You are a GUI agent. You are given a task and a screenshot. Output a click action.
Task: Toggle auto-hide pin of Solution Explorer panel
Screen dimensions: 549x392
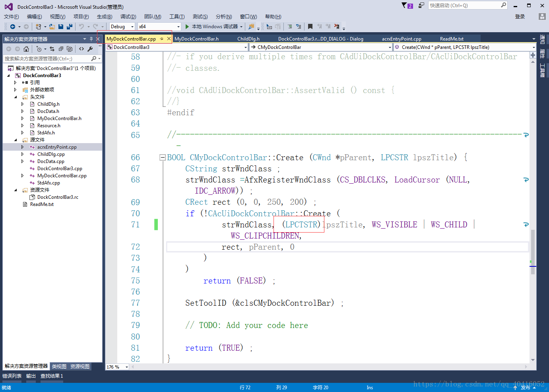click(91, 39)
